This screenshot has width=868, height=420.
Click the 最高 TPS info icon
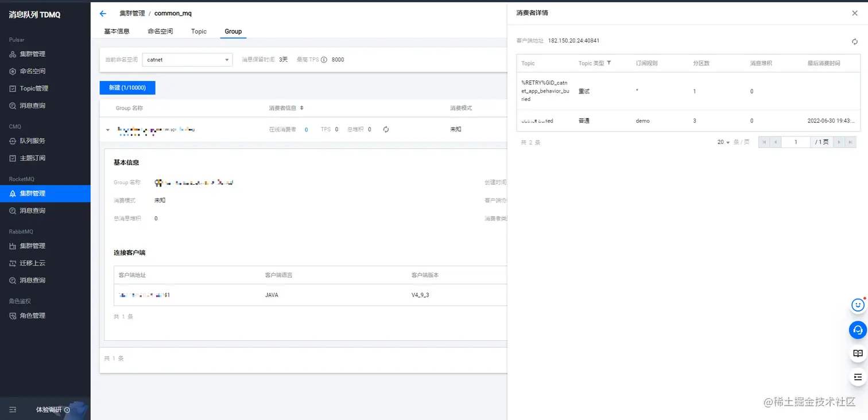pos(324,60)
